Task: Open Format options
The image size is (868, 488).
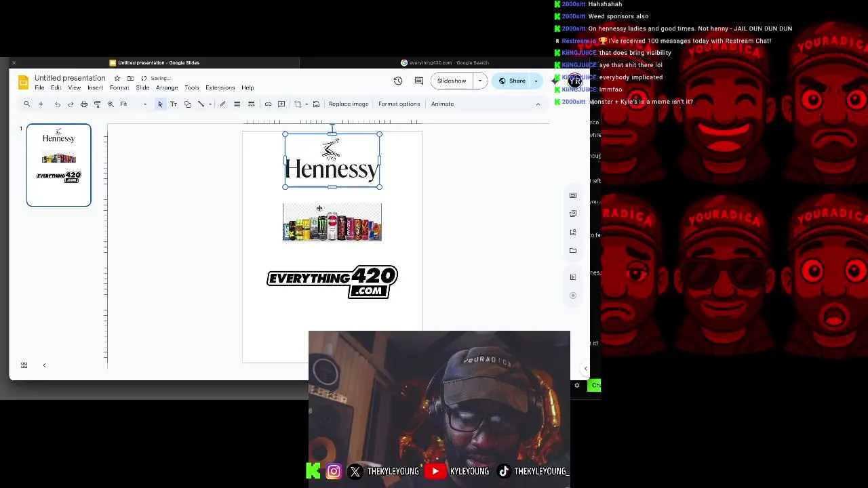Action: coord(399,104)
